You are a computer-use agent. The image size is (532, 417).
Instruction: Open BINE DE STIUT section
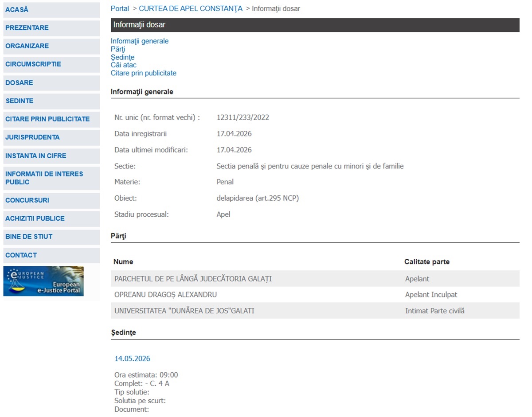click(51, 237)
